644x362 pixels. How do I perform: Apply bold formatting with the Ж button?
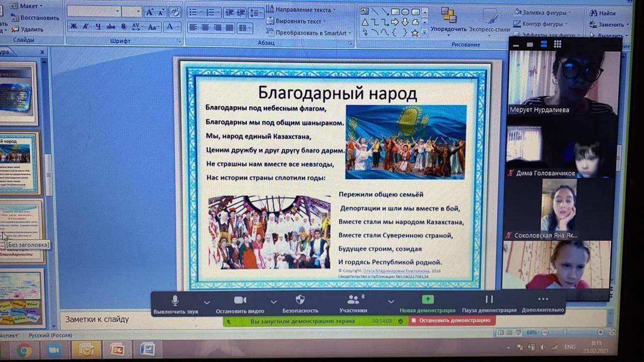click(x=74, y=26)
